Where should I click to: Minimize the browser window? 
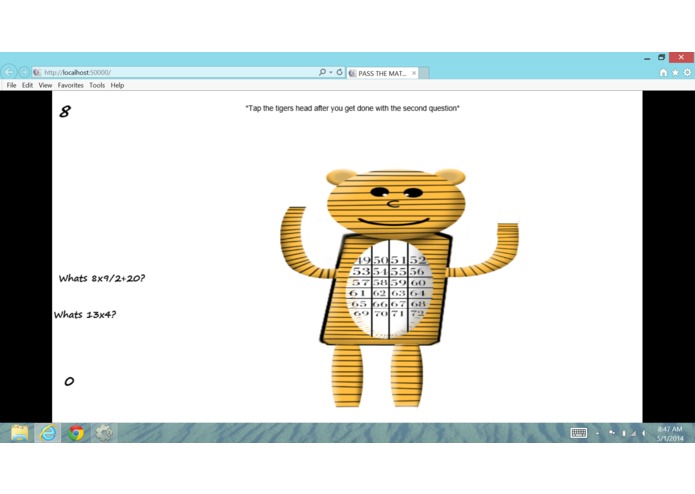(x=647, y=58)
